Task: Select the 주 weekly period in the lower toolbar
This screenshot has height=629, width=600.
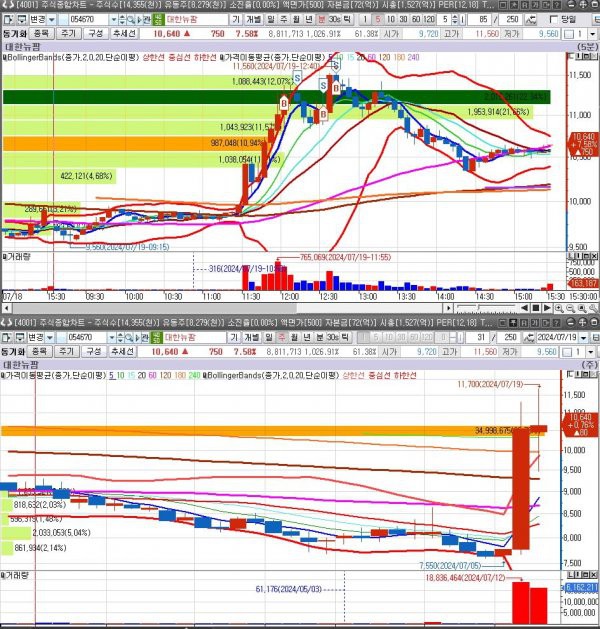Action: click(x=282, y=337)
